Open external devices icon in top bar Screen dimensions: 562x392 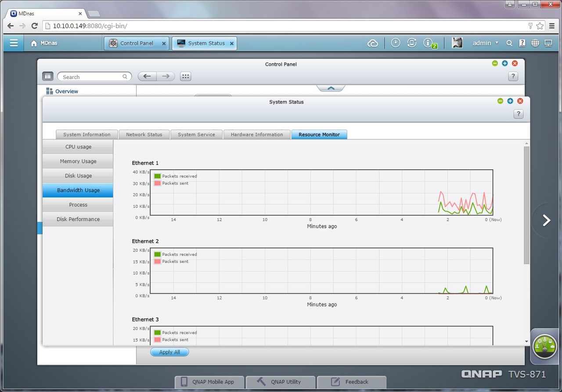pos(411,43)
